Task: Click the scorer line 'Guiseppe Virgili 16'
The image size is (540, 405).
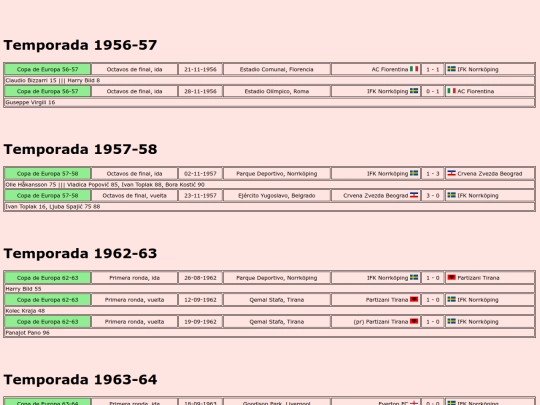Action: click(x=270, y=102)
